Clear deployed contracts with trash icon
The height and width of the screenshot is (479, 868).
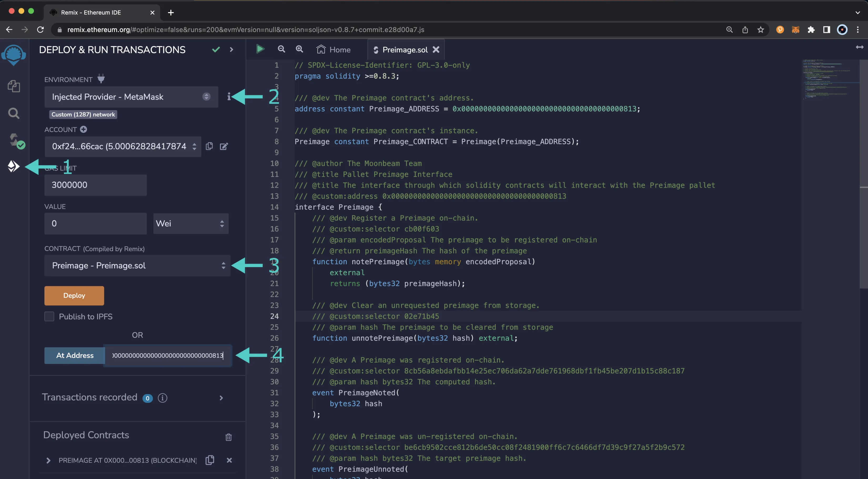[229, 437]
